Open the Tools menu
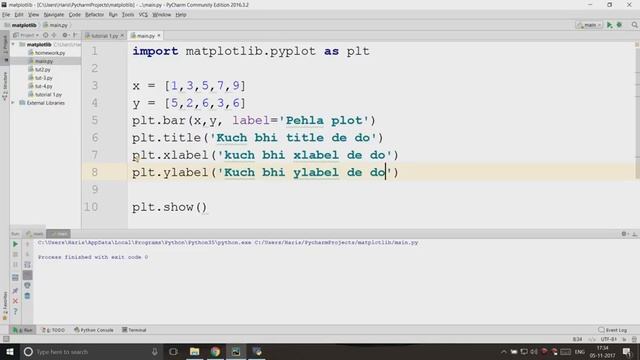Screen dimensions: 640x360 [x=128, y=15]
